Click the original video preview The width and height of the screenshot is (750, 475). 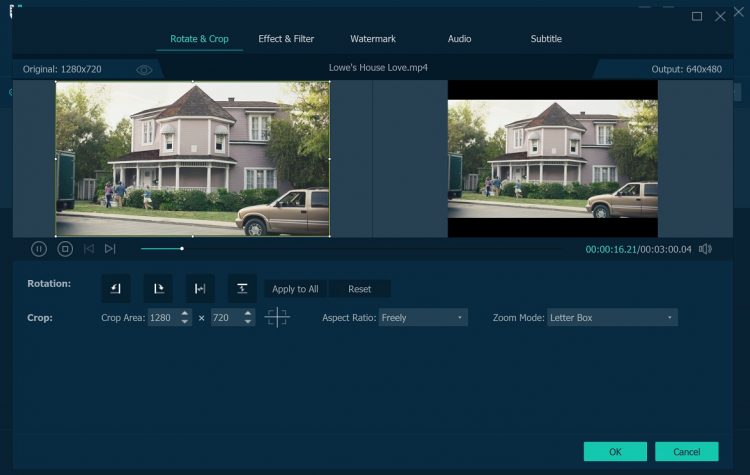[x=193, y=159]
